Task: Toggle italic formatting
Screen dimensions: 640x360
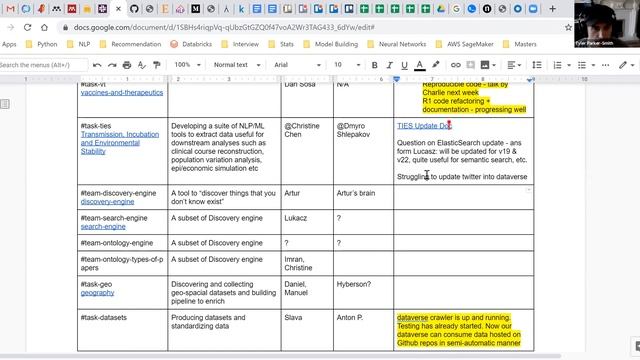Action: [x=389, y=65]
